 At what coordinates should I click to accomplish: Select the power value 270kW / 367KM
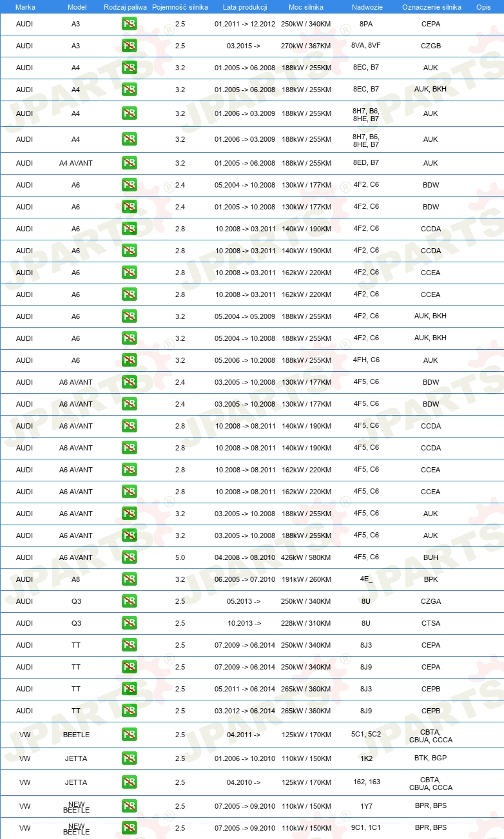306,46
